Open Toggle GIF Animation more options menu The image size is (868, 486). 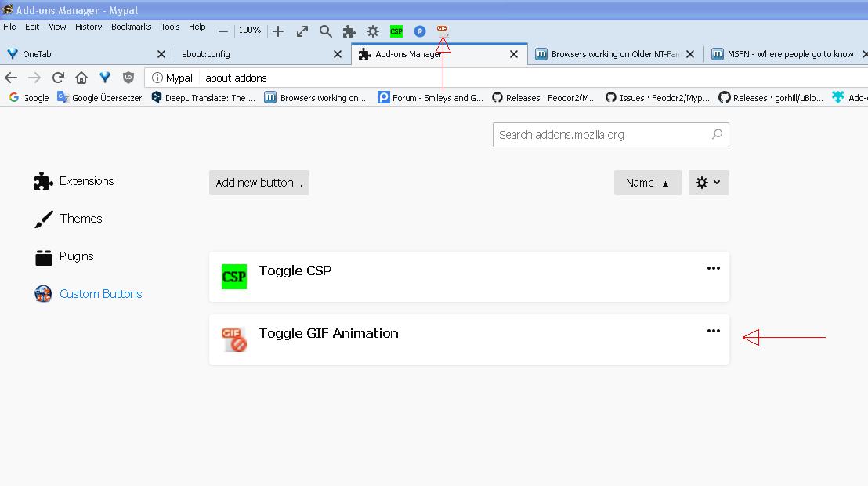(x=714, y=331)
